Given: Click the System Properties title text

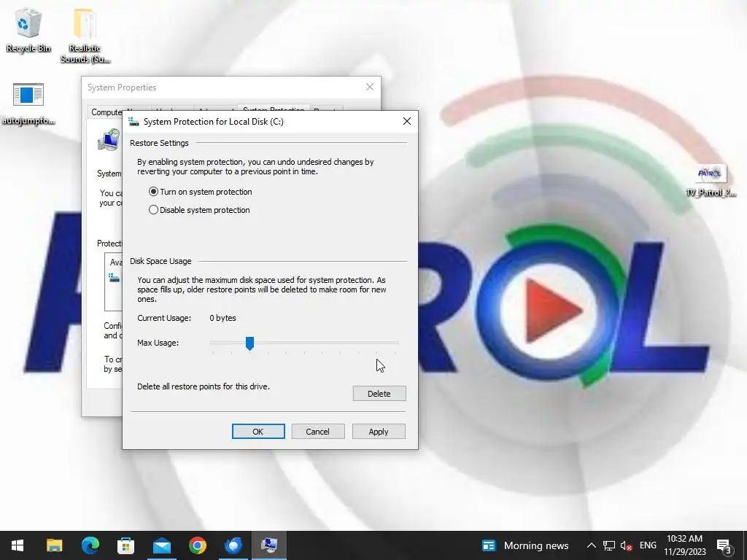Looking at the screenshot, I should coord(122,87).
